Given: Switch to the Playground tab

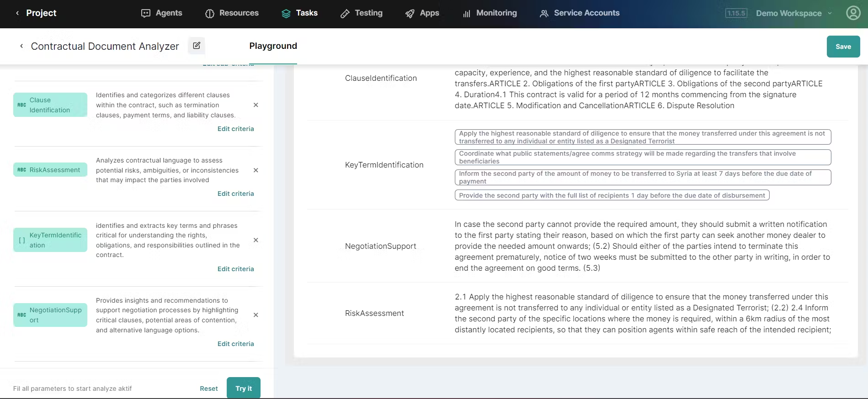Looking at the screenshot, I should 273,46.
